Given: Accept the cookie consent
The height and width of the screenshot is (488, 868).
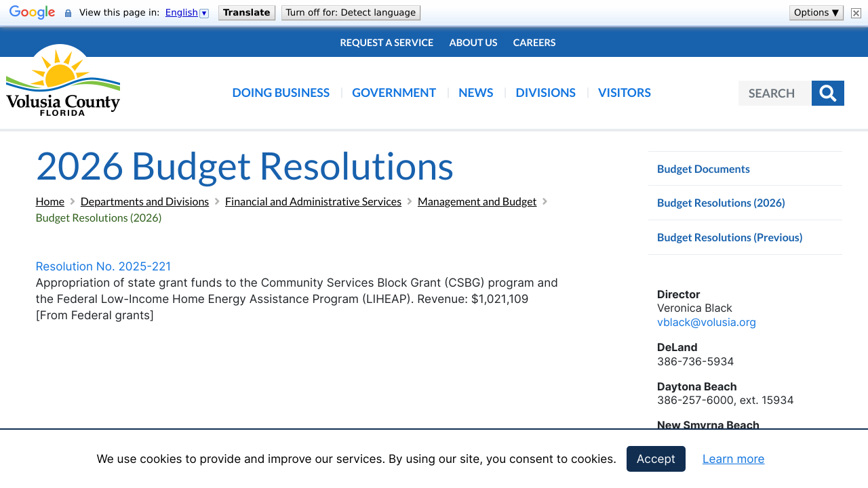Looking at the screenshot, I should [655, 459].
